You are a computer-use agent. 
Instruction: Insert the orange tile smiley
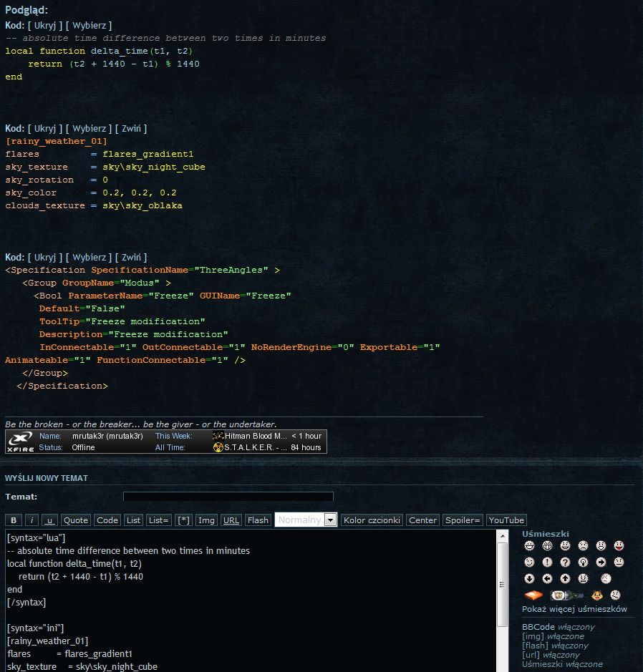coord(533,595)
